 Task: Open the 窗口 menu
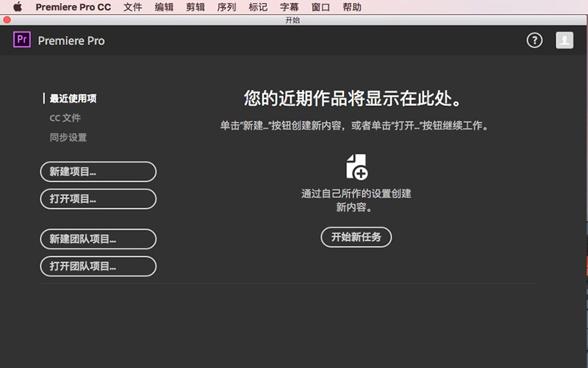click(320, 7)
